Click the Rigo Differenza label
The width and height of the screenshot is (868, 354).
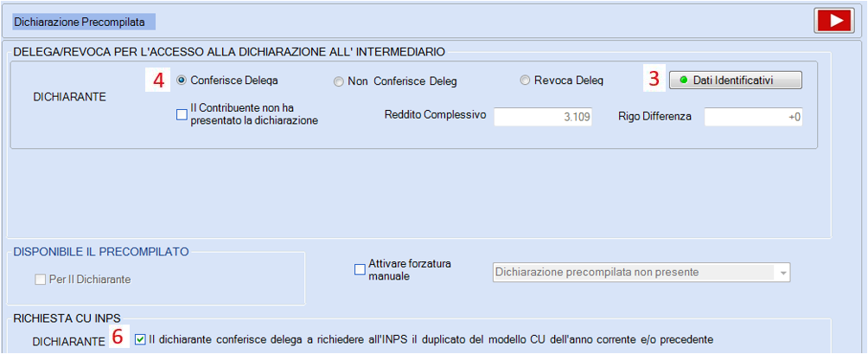(x=654, y=117)
